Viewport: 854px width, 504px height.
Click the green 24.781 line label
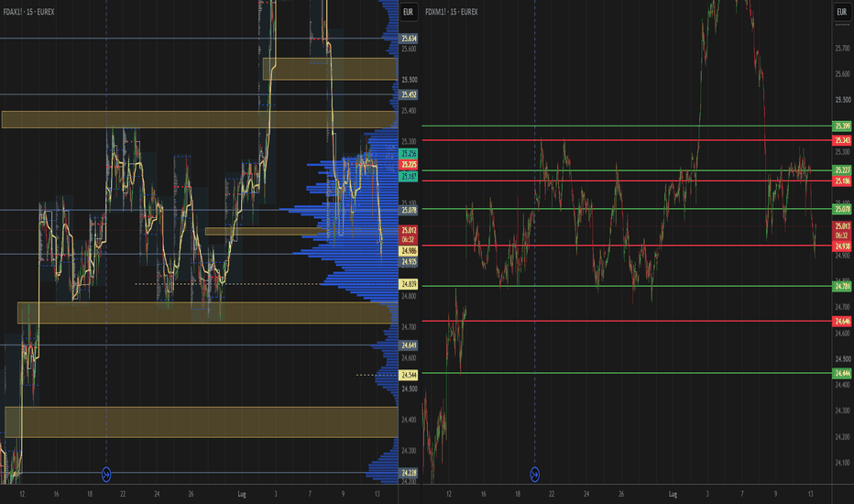pyautogui.click(x=843, y=286)
